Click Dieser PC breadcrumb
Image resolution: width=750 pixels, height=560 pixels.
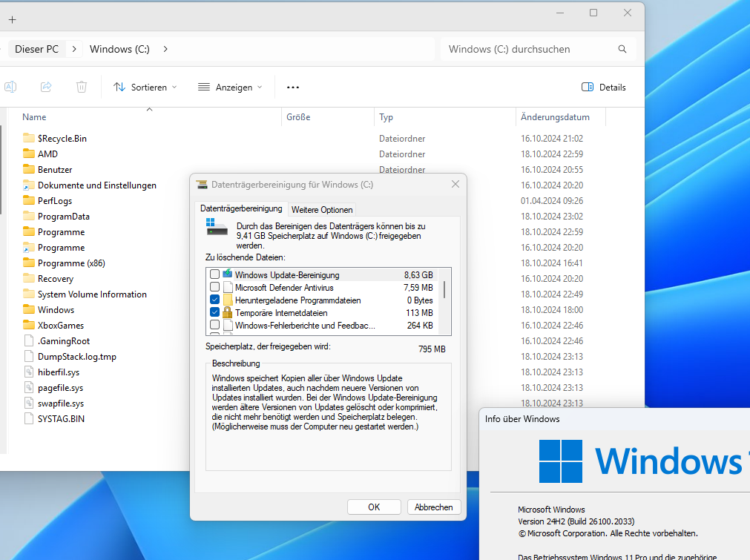[37, 49]
